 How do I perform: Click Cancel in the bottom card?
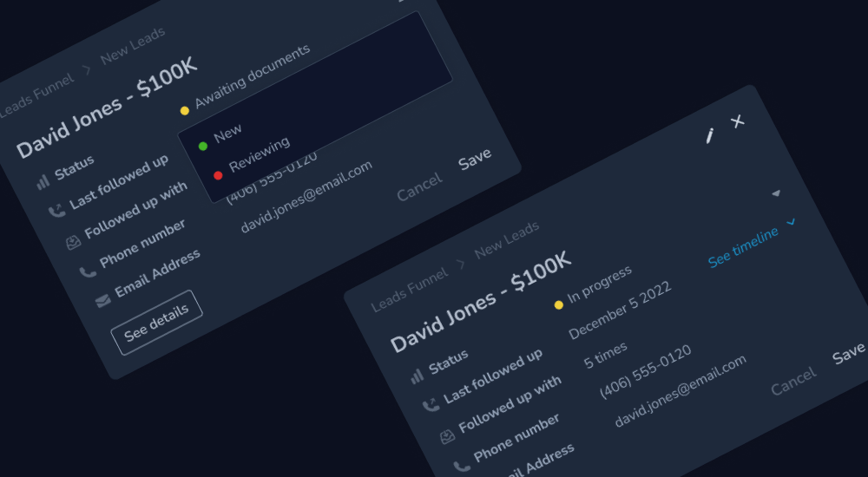pyautogui.click(x=794, y=382)
